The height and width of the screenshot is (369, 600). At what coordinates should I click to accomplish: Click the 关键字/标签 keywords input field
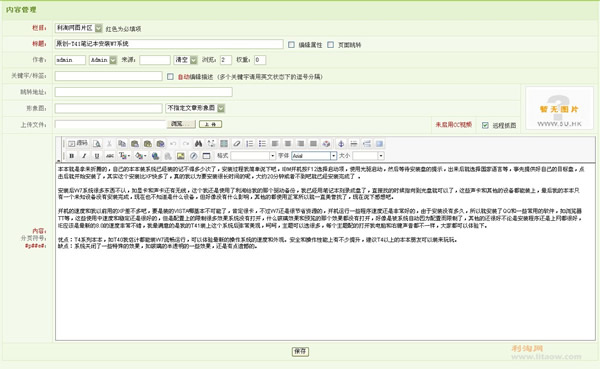click(x=108, y=76)
